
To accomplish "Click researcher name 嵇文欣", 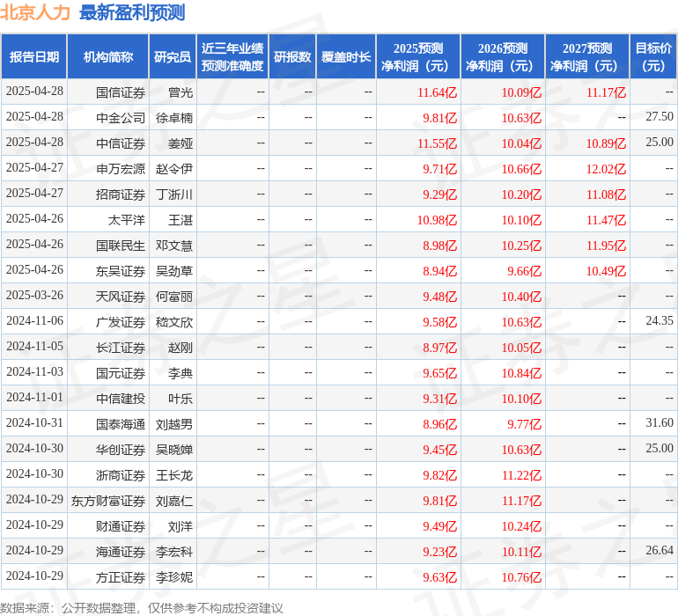I will [x=174, y=322].
